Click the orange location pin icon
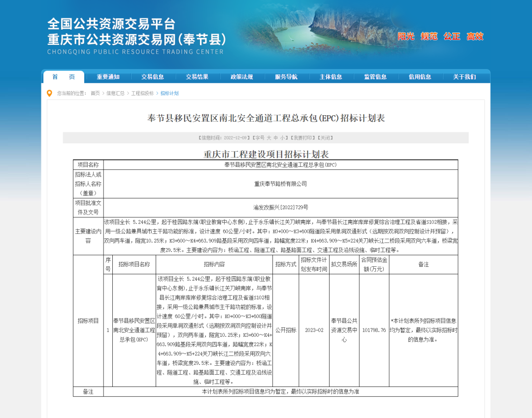Screen dimensions: 532x418 click(50, 93)
